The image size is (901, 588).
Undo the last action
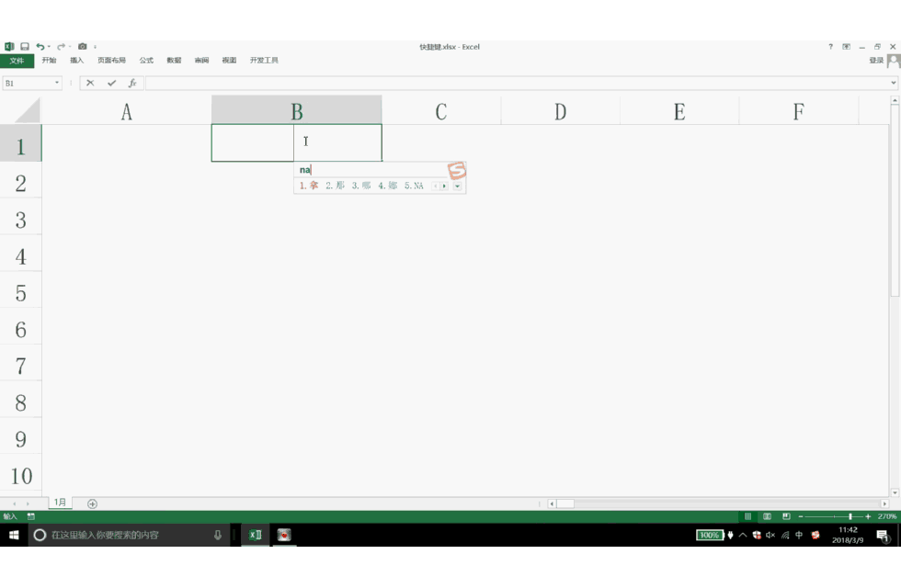pos(40,47)
